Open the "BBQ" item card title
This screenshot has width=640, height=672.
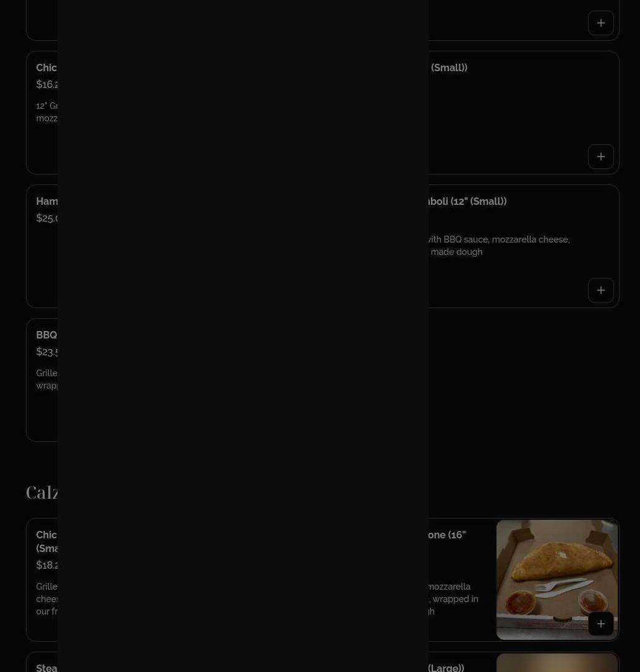point(47,335)
